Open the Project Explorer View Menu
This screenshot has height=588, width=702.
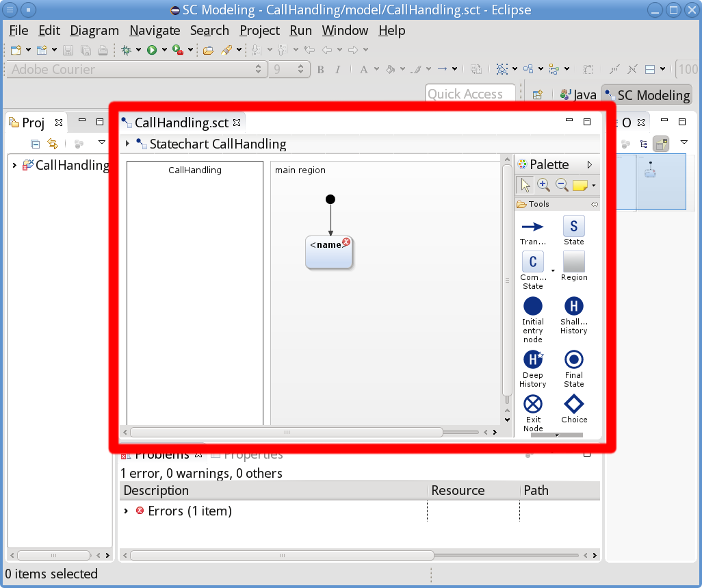(x=102, y=142)
